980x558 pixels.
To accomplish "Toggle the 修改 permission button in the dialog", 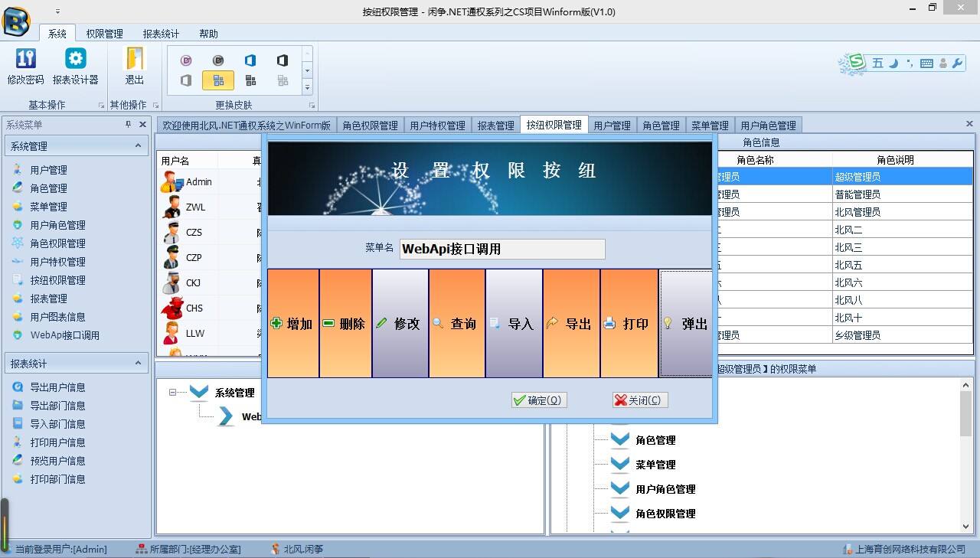I will 400,324.
